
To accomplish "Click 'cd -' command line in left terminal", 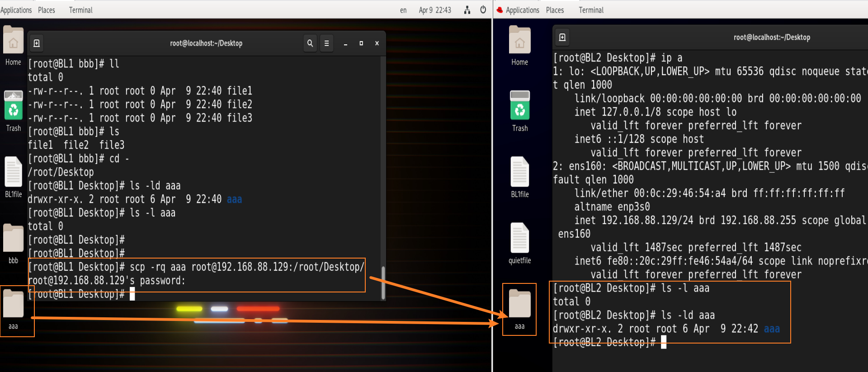I will tap(79, 159).
